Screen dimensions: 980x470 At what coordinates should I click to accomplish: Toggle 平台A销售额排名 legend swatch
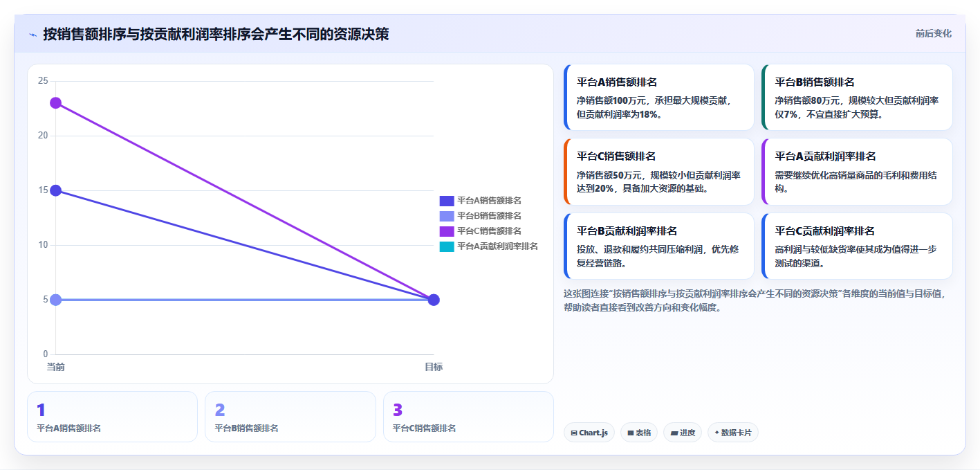[447, 201]
